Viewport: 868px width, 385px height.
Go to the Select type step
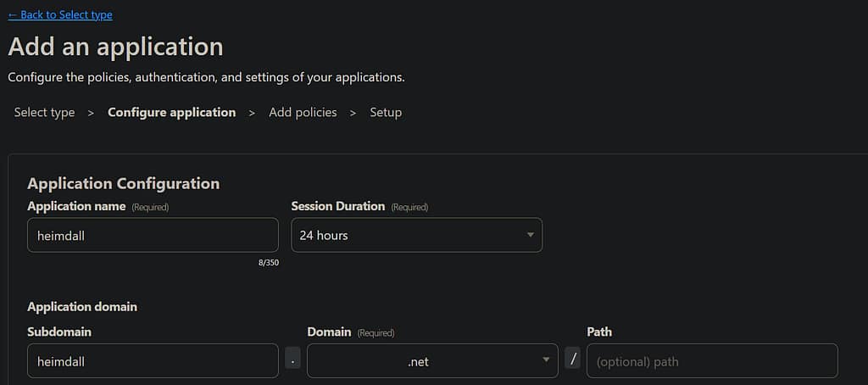(44, 112)
